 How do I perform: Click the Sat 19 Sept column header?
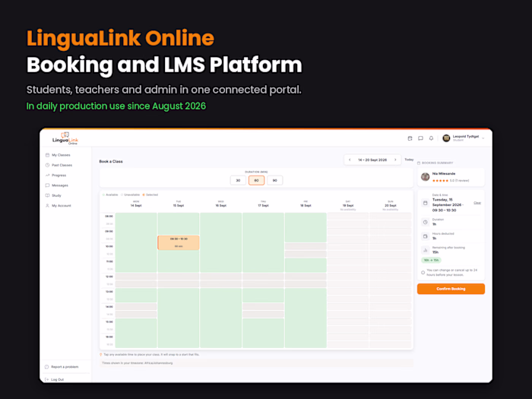tap(348, 205)
